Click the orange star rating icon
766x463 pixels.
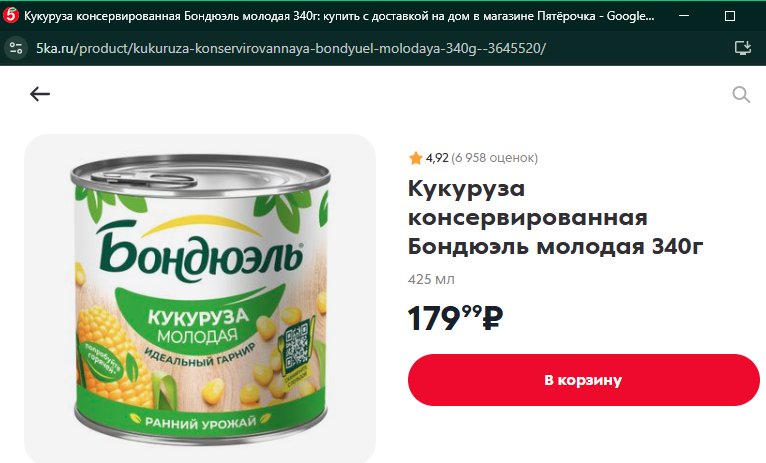415,158
